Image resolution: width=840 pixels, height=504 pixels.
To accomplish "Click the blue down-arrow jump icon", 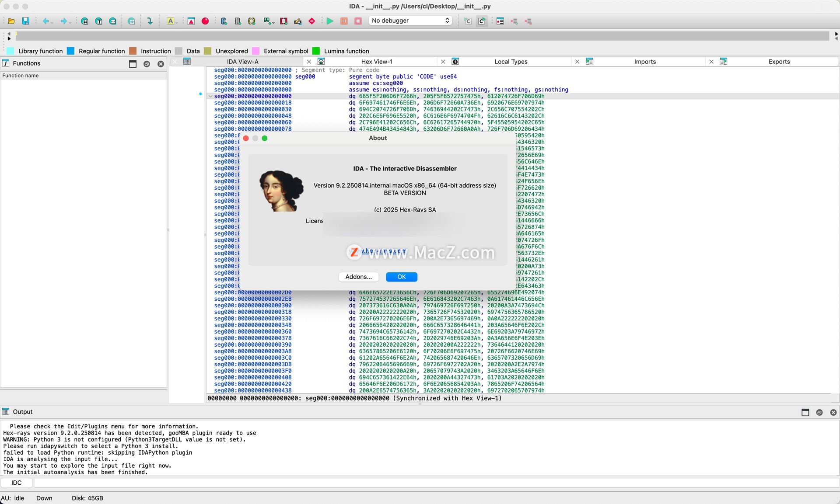I will [150, 21].
